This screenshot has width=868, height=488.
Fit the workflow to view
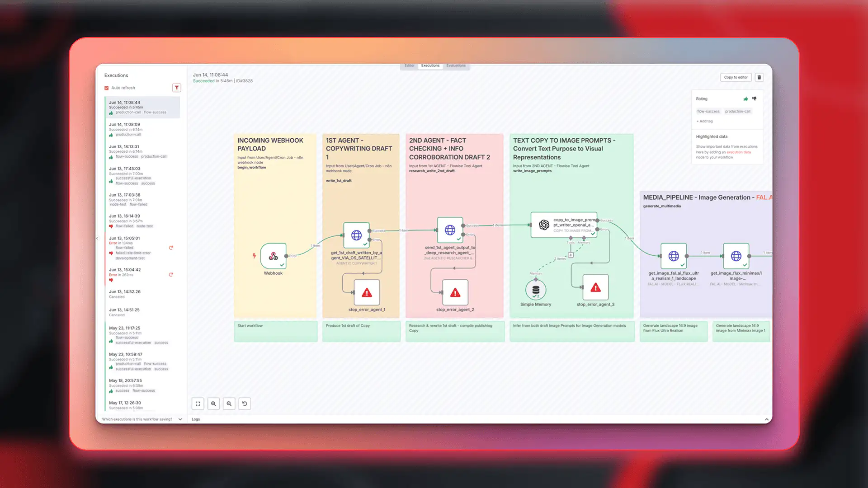[198, 404]
